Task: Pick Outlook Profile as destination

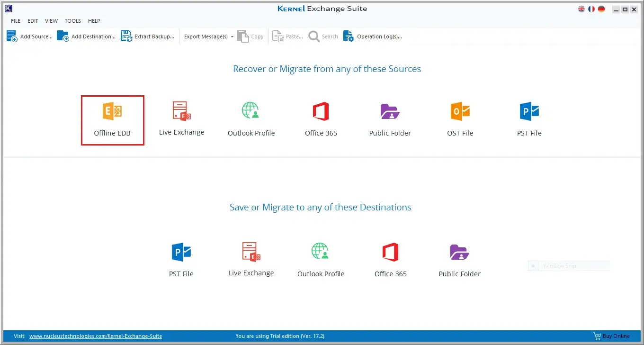Action: [x=321, y=260]
